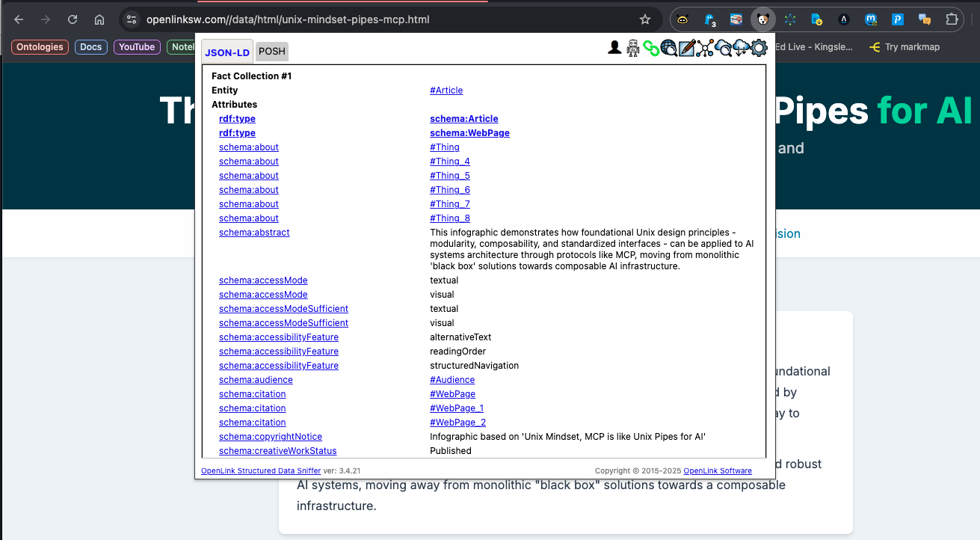Click the green chain link icon

click(651, 49)
